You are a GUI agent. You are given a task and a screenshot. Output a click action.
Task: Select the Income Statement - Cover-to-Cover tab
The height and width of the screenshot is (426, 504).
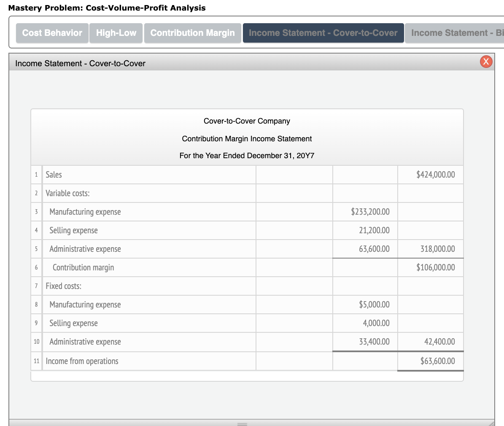click(323, 33)
